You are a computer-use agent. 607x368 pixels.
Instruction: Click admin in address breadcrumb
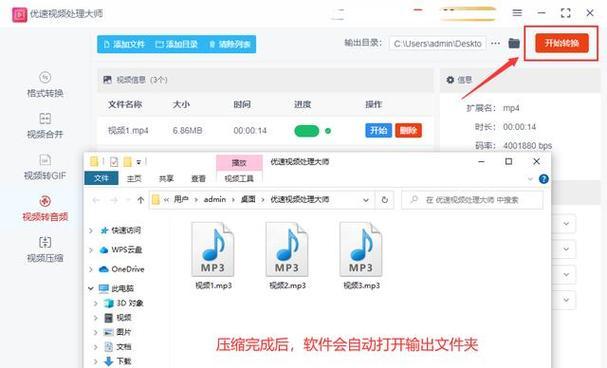(215, 200)
